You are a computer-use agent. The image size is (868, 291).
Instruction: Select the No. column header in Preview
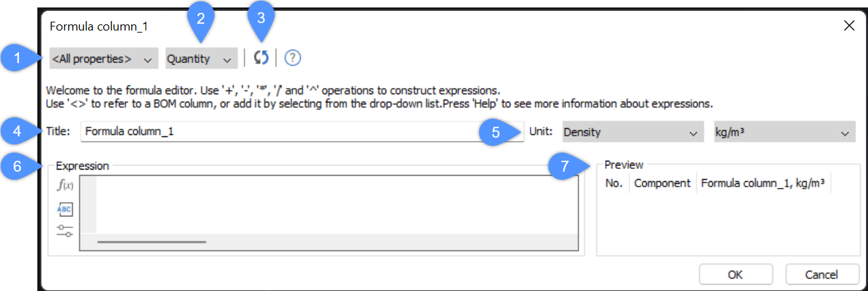pyautogui.click(x=614, y=183)
